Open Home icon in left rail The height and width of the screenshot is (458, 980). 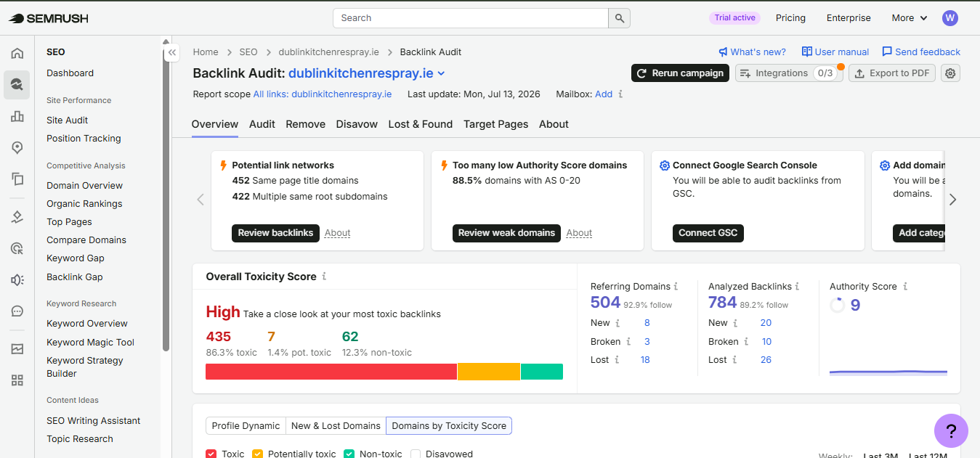(17, 53)
